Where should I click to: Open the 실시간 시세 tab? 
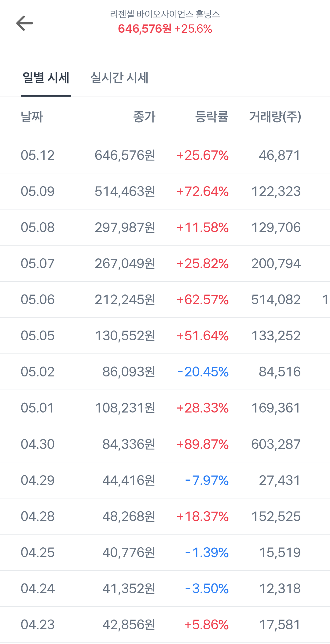coord(119,78)
